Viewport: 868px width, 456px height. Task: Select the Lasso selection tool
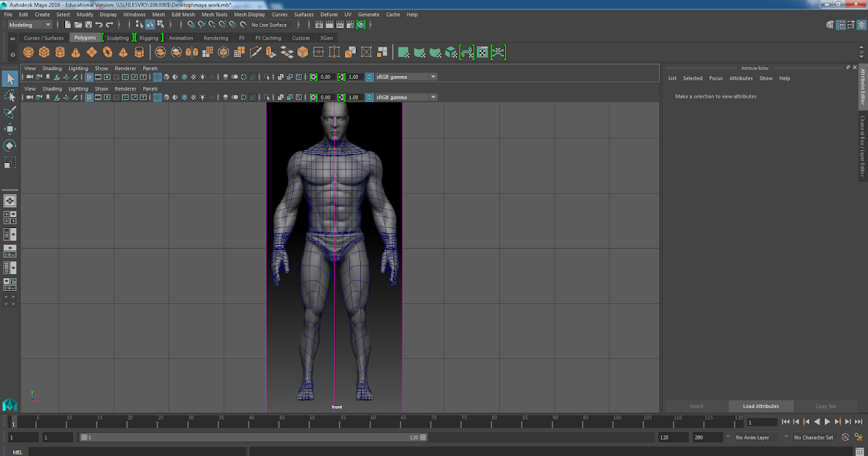(x=11, y=96)
